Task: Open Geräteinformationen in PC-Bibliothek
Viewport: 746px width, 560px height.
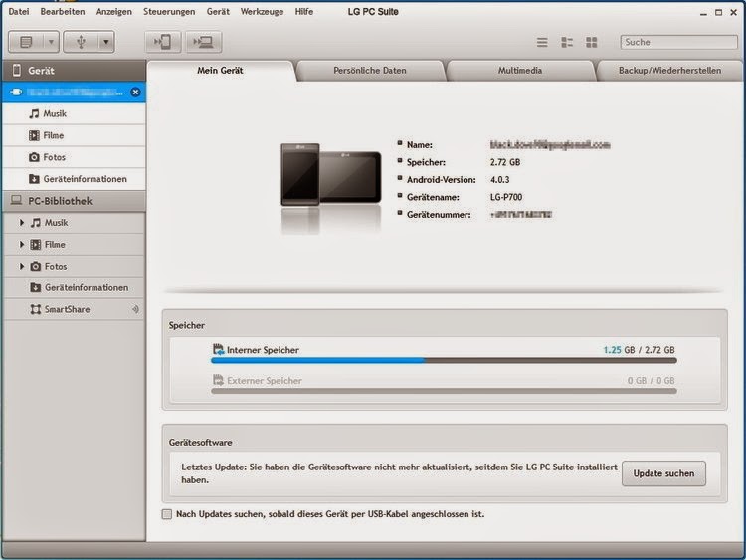Action: [75, 287]
